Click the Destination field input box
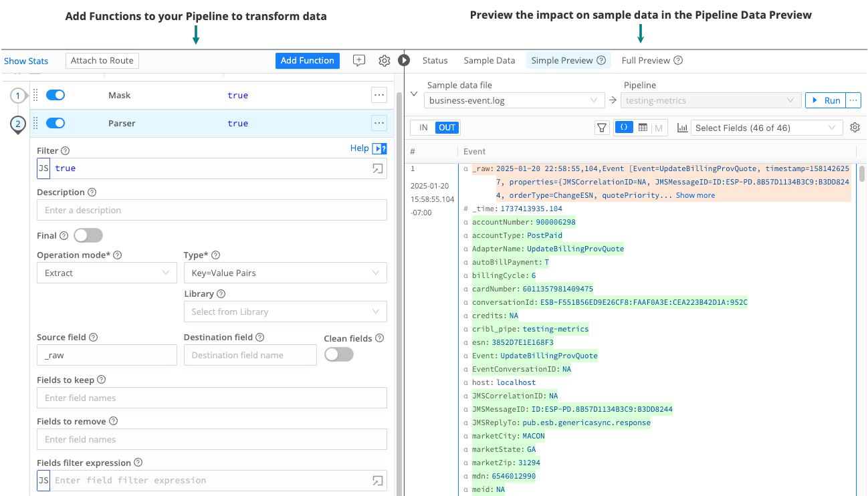 click(250, 355)
